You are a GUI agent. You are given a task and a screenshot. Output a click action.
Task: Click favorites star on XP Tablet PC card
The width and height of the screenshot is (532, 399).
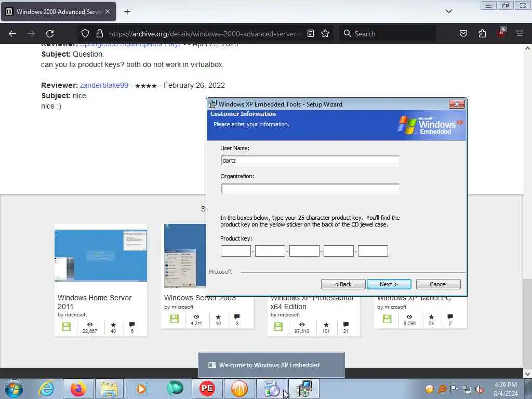click(431, 317)
